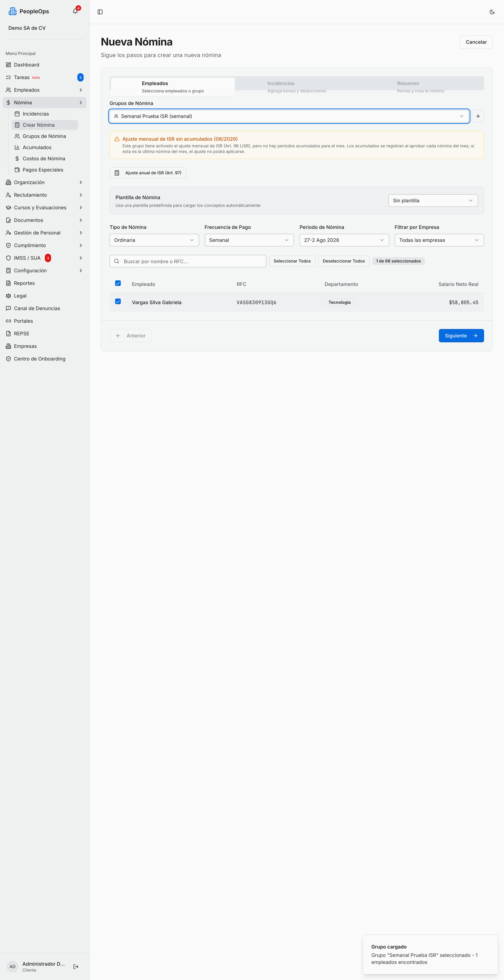Uncheck Vargas Silva Gabriela row checkbox
Viewport: 504px width, 980px height.
pyautogui.click(x=118, y=301)
